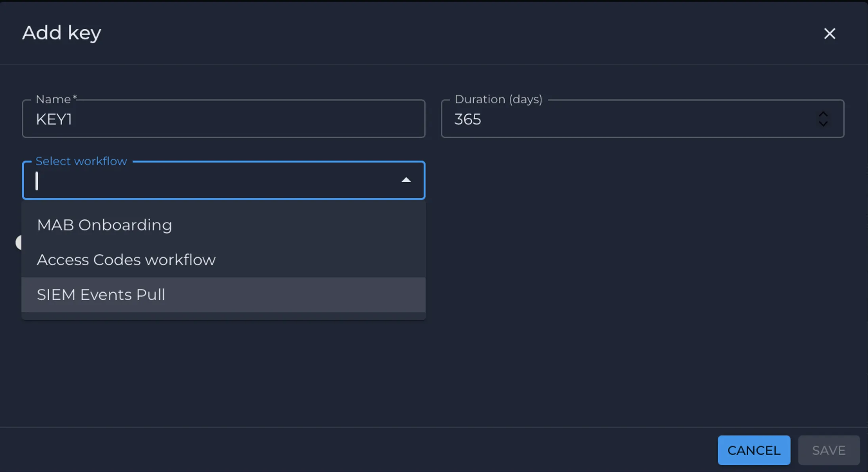Click the Name input field containing KEY1

223,119
